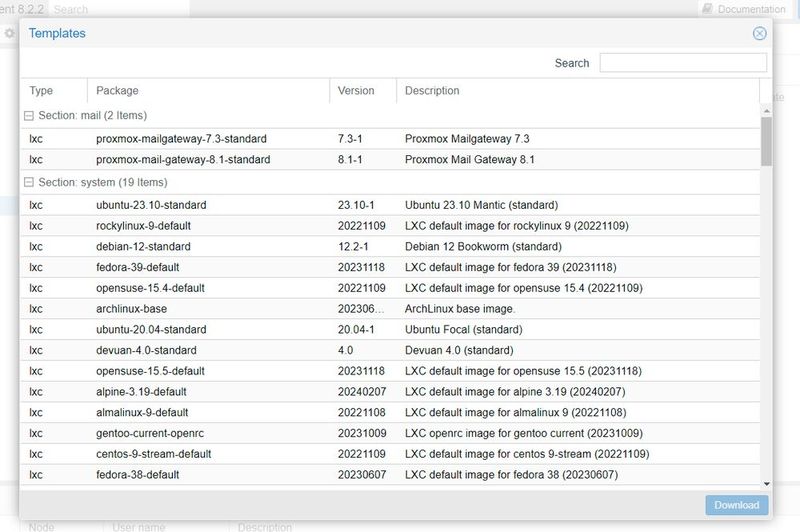Click description ArchLinux base image.
The width and height of the screenshot is (800, 532).
click(x=460, y=309)
